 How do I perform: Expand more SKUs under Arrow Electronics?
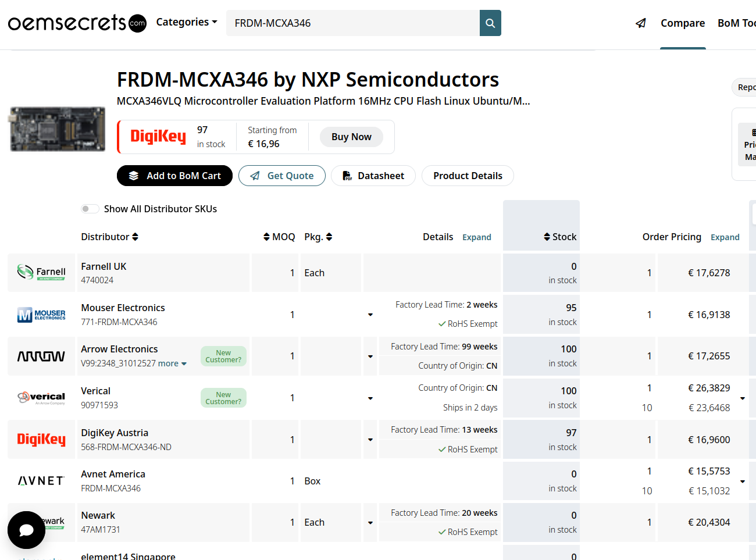[172, 363]
